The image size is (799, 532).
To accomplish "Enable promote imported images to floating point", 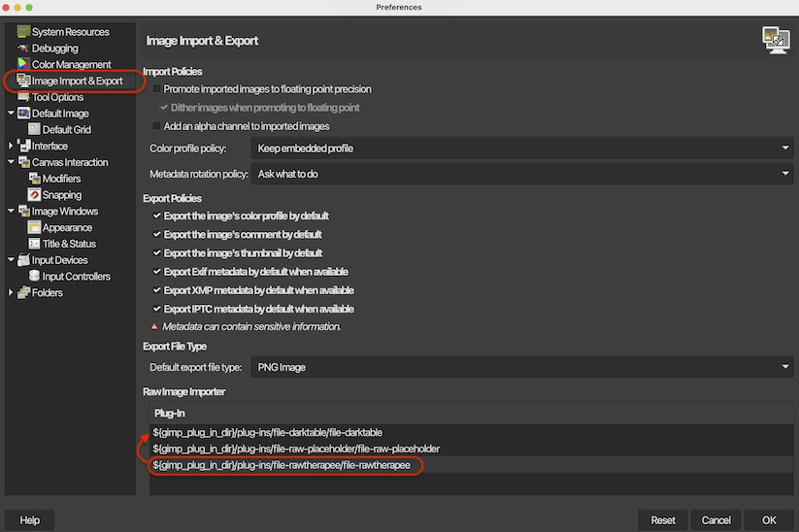I will click(157, 89).
